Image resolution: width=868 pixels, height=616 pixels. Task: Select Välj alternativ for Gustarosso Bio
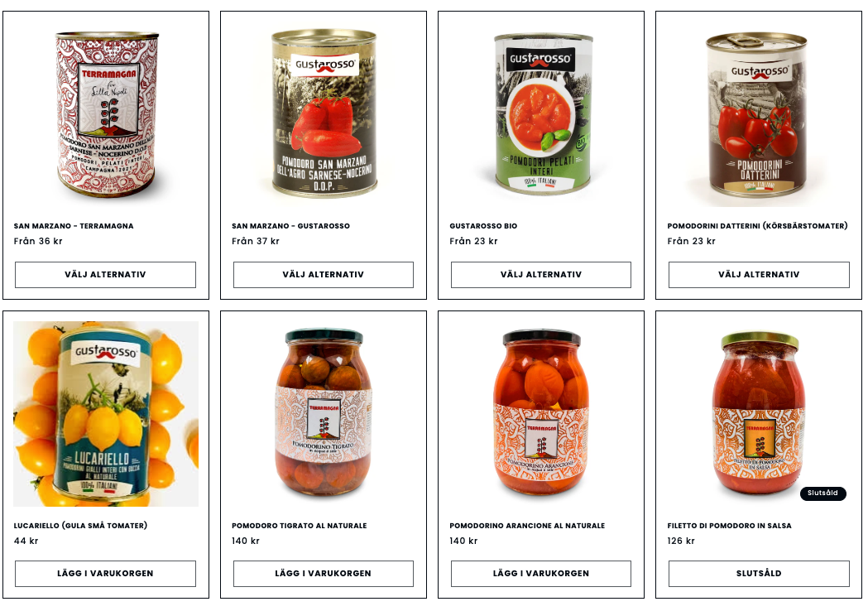pos(541,275)
